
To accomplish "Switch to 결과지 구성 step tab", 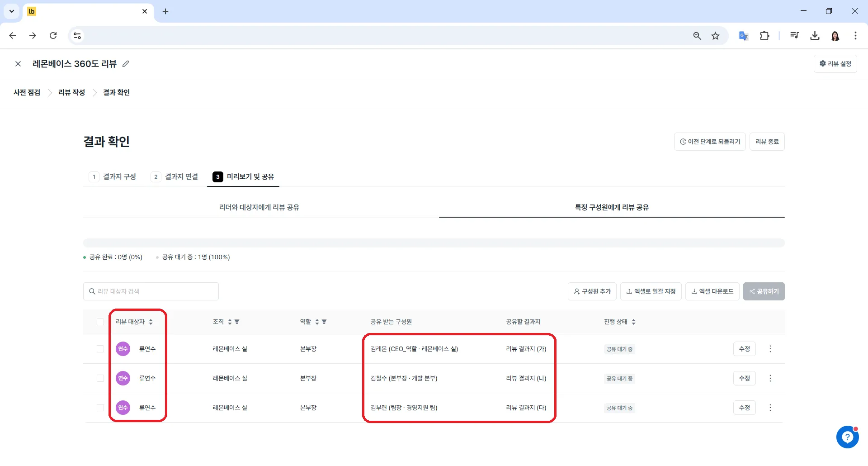I will (113, 176).
